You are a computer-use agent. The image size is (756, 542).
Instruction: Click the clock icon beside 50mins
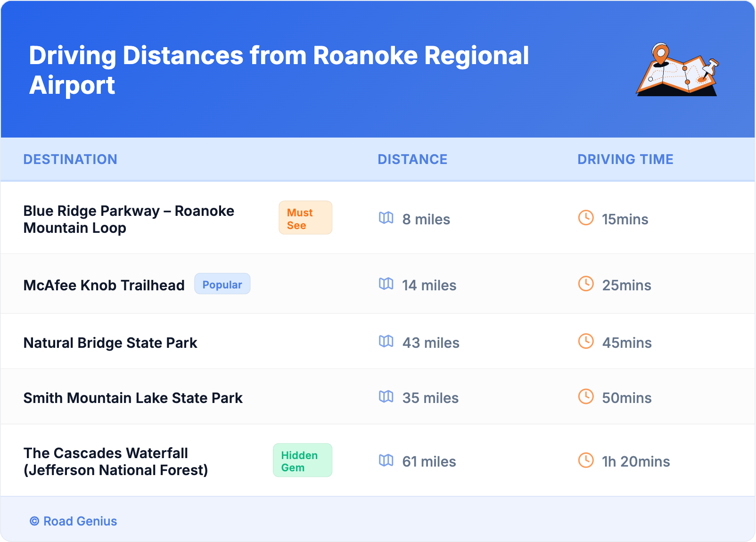[586, 396]
